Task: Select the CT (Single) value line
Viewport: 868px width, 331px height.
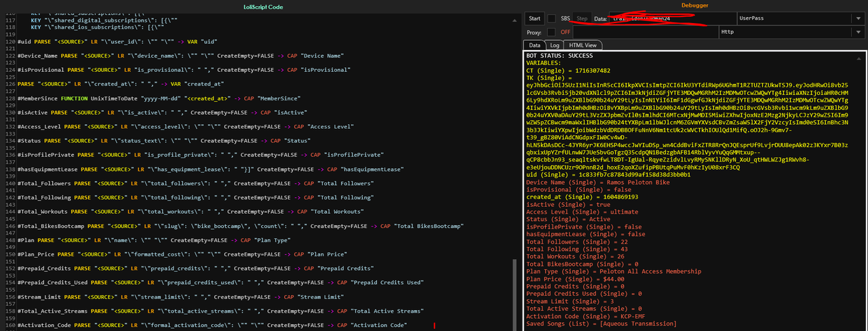Action: point(568,70)
